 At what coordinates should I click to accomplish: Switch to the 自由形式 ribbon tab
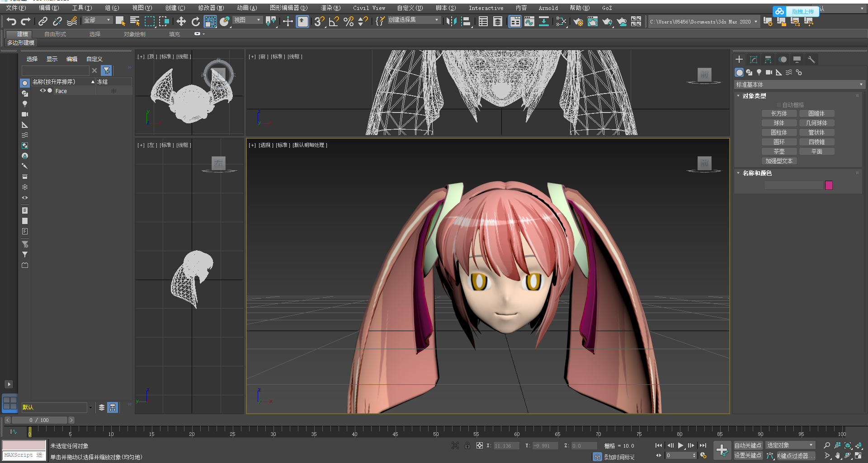(x=55, y=34)
